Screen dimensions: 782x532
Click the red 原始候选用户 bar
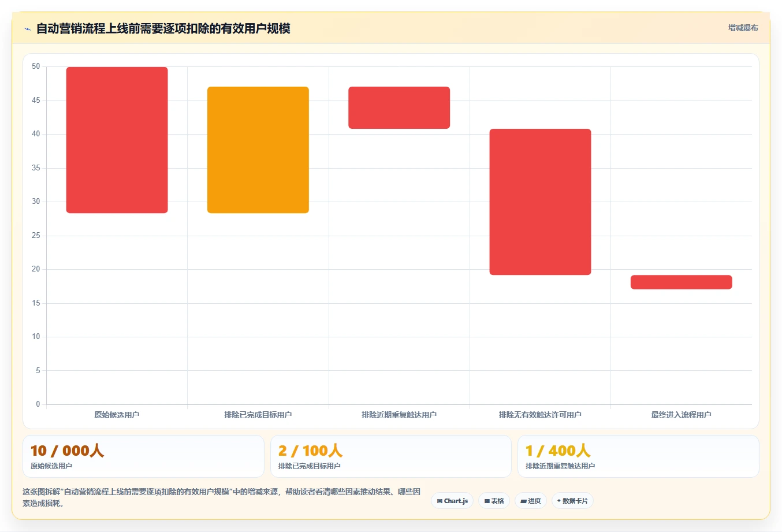(117, 140)
